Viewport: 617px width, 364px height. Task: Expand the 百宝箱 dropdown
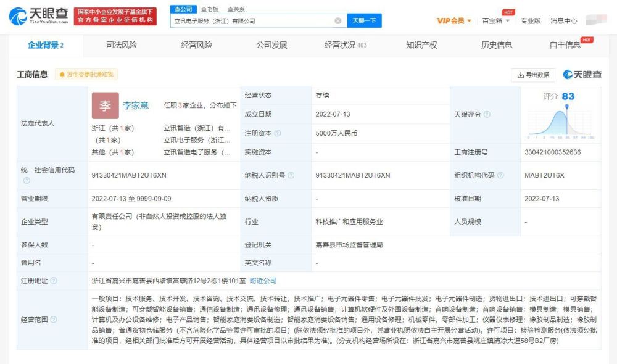tap(496, 20)
